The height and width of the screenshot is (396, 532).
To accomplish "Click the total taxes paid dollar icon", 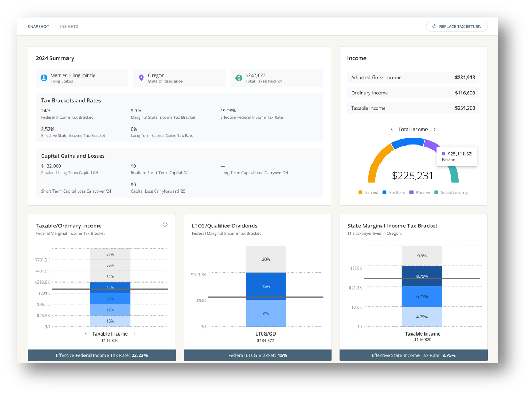I will point(239,78).
